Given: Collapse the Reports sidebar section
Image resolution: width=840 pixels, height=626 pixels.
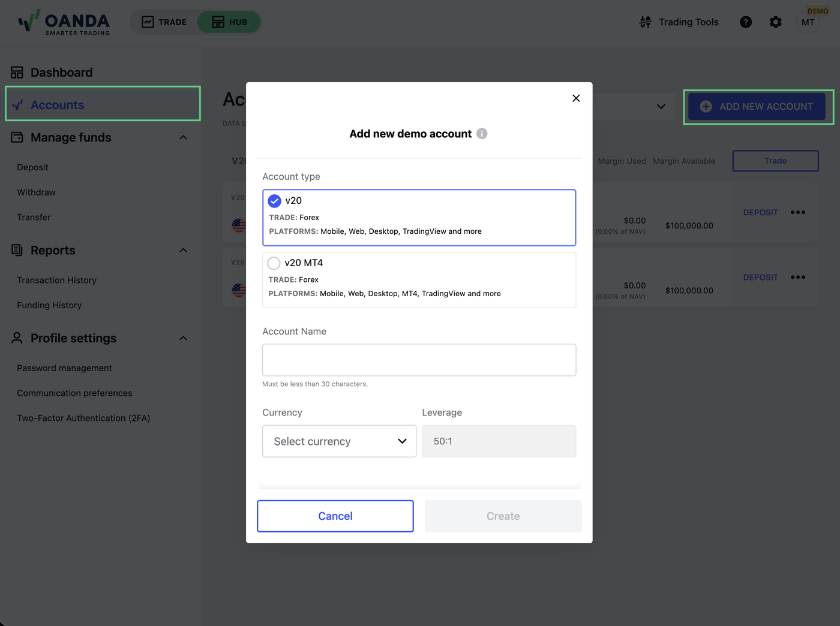Looking at the screenshot, I should click(x=183, y=250).
